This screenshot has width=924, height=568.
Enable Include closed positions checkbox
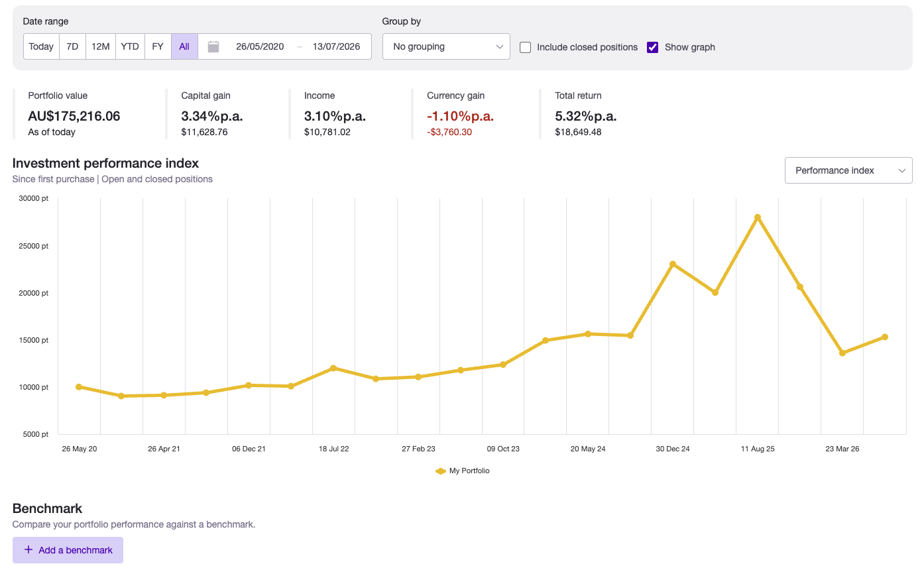(526, 47)
